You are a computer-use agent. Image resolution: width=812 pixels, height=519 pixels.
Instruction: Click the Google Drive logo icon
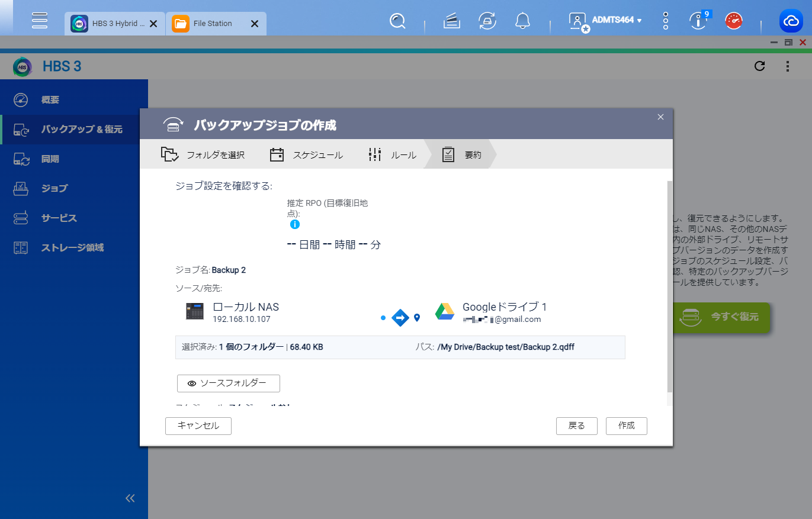click(445, 312)
